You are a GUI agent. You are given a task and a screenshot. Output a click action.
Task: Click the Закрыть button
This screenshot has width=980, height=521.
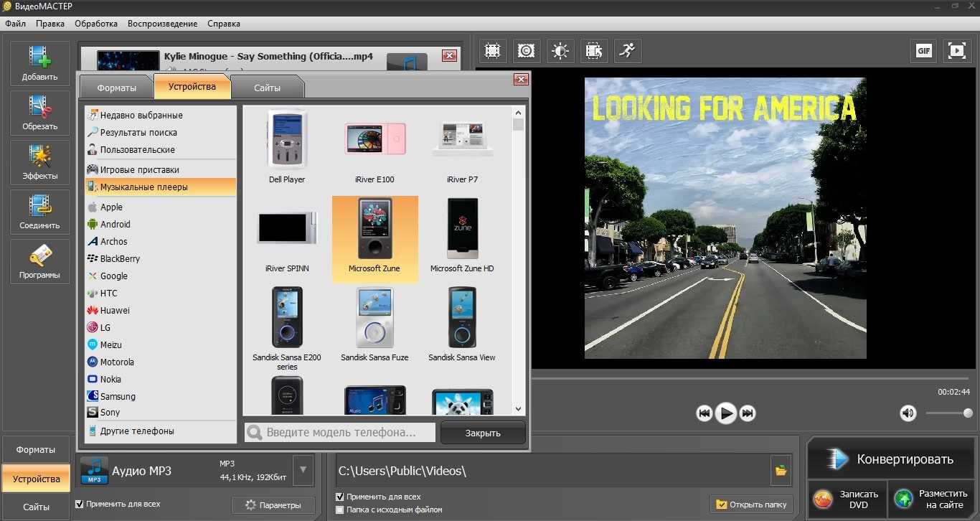(x=483, y=433)
